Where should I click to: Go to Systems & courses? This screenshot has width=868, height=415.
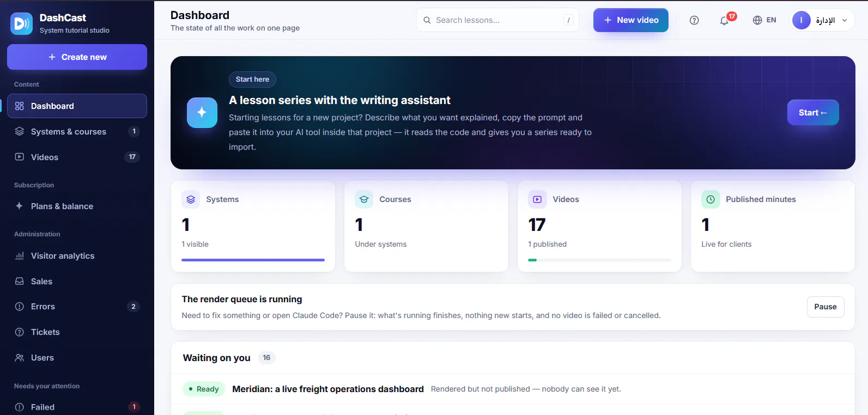77,131
